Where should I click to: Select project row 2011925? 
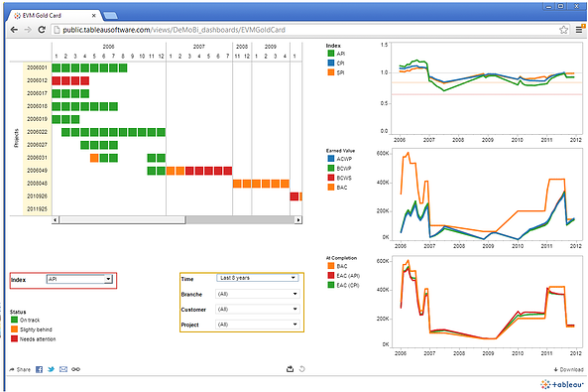[x=37, y=208]
